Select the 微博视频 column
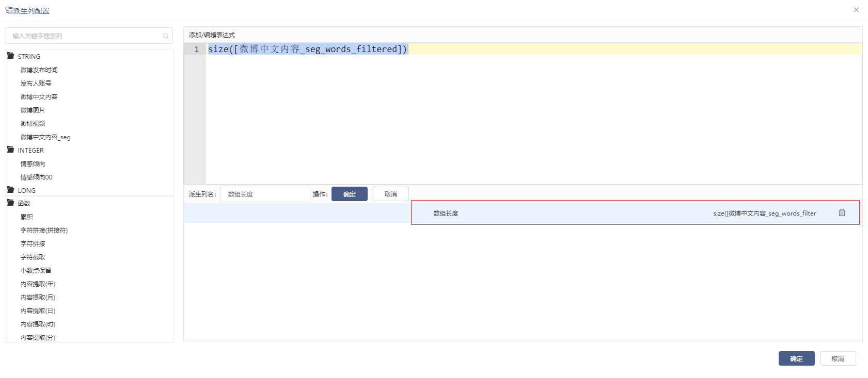This screenshot has width=868, height=378. point(33,123)
